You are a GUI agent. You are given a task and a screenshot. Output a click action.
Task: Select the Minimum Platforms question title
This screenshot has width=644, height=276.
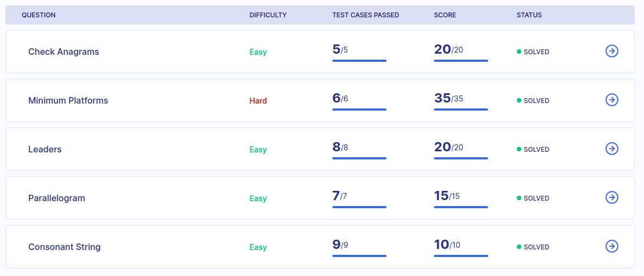point(68,100)
